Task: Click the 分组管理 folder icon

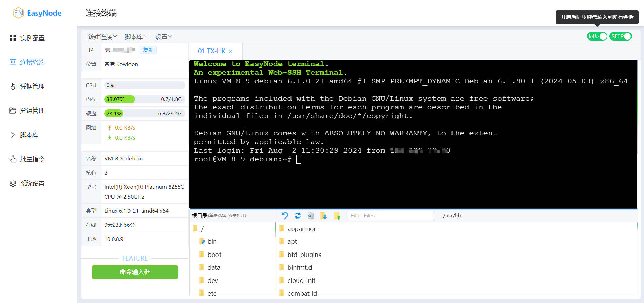Action: [x=13, y=110]
